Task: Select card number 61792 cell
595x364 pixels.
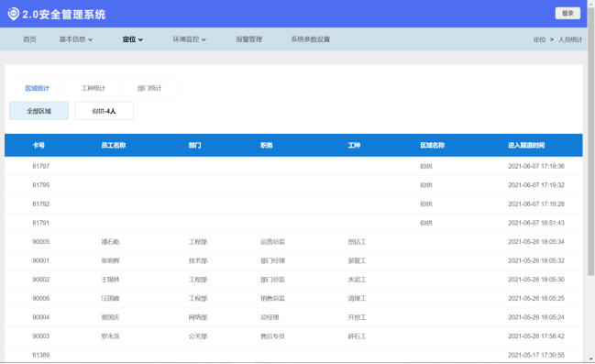Action: tap(41, 204)
